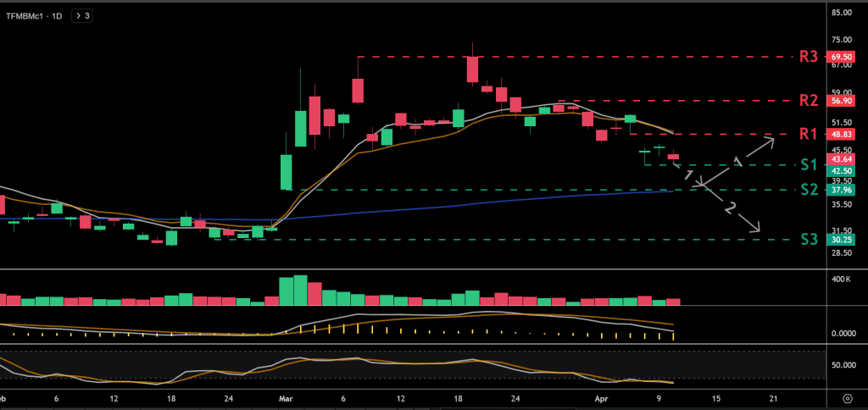Select the S2 support text label
This screenshot has width=868, height=410.
[x=809, y=190]
